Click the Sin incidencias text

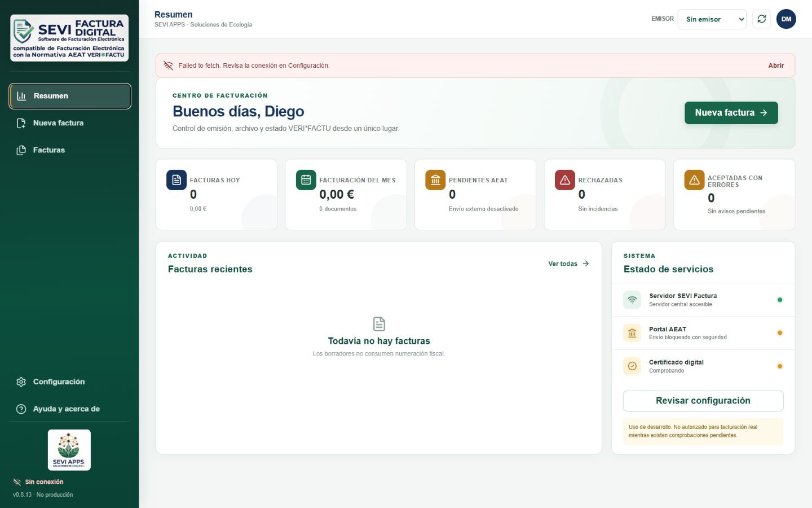(x=598, y=209)
